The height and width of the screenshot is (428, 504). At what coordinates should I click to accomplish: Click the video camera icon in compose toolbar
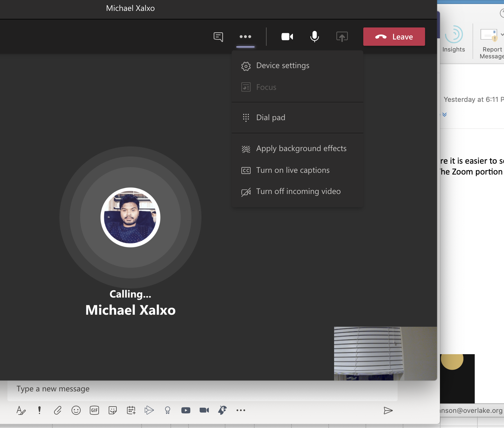[204, 411]
